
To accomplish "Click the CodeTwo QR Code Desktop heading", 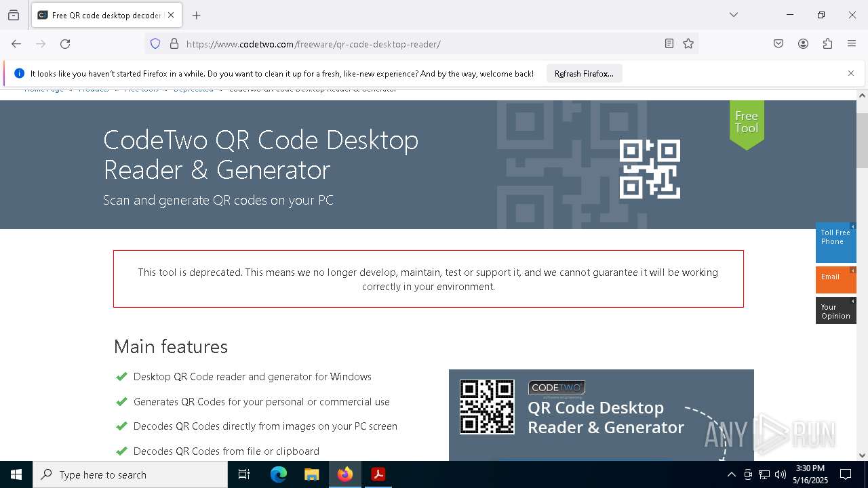I will pos(261,155).
